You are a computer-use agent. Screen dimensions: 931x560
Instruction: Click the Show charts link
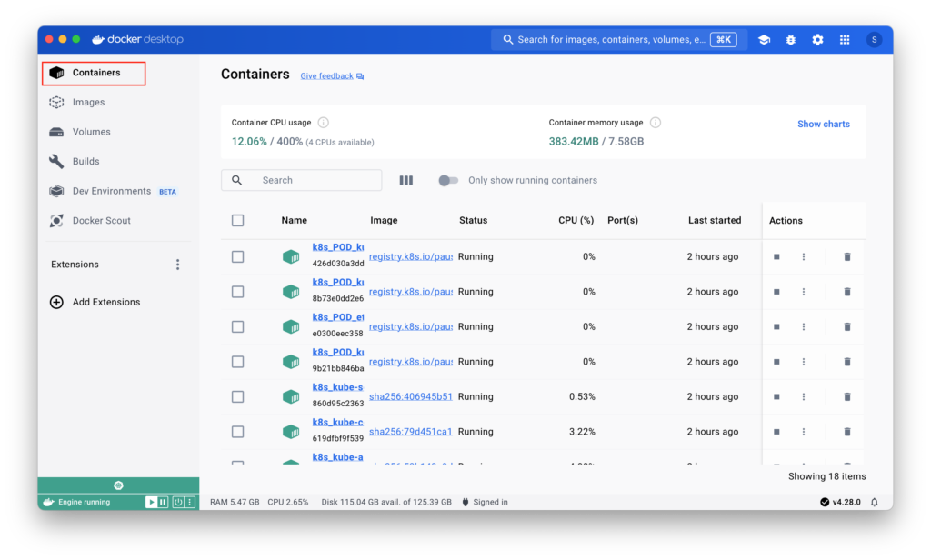click(823, 124)
